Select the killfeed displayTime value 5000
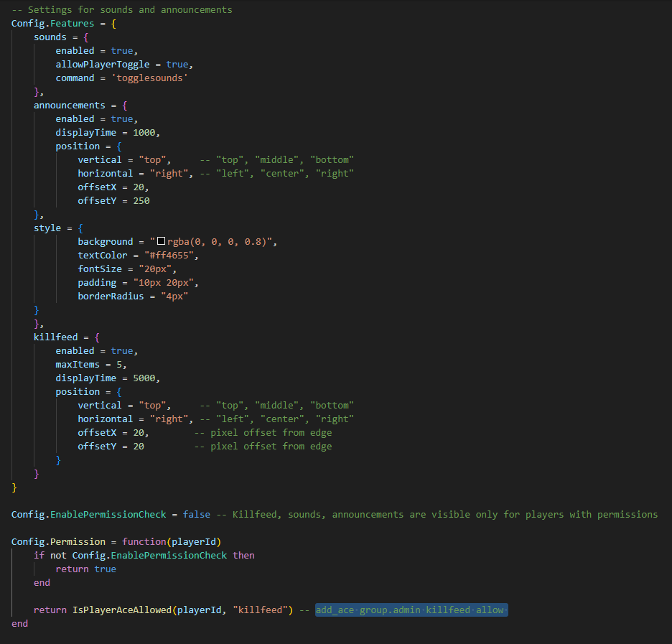The image size is (672, 644). point(144,378)
